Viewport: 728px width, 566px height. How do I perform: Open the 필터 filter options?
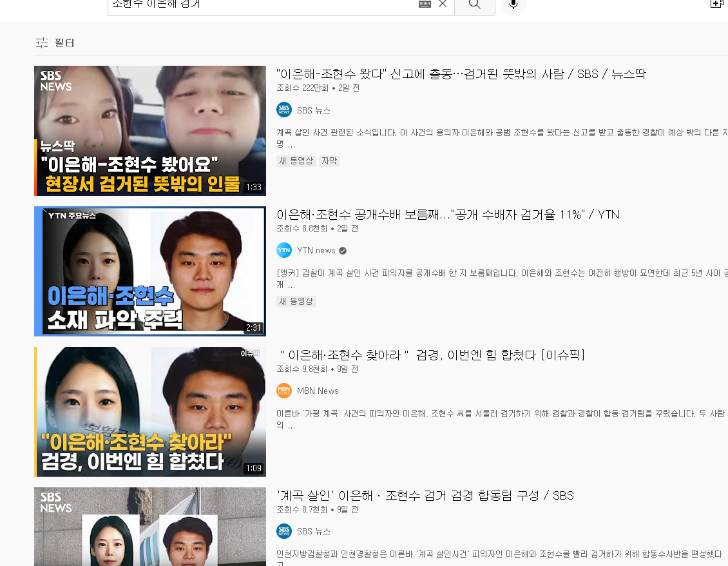pyautogui.click(x=55, y=43)
